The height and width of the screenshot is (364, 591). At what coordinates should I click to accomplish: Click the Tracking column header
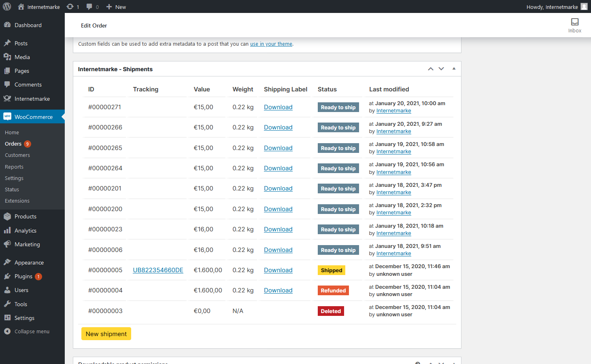pos(146,89)
